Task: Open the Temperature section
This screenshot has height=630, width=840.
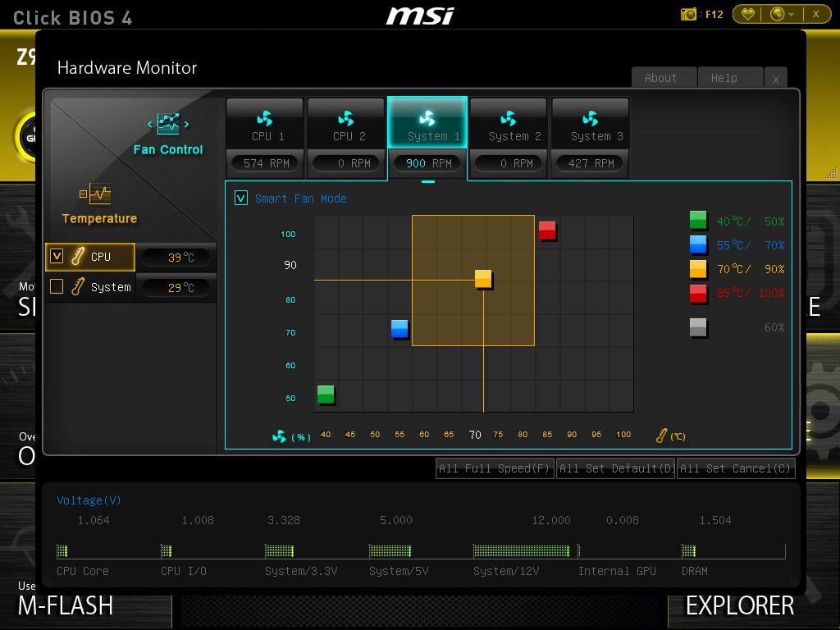Action: click(99, 218)
